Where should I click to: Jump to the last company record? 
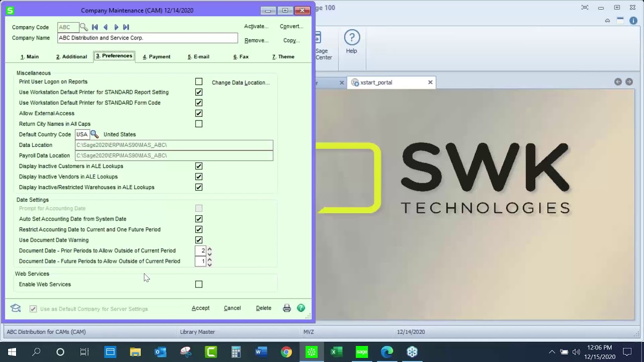tap(126, 27)
